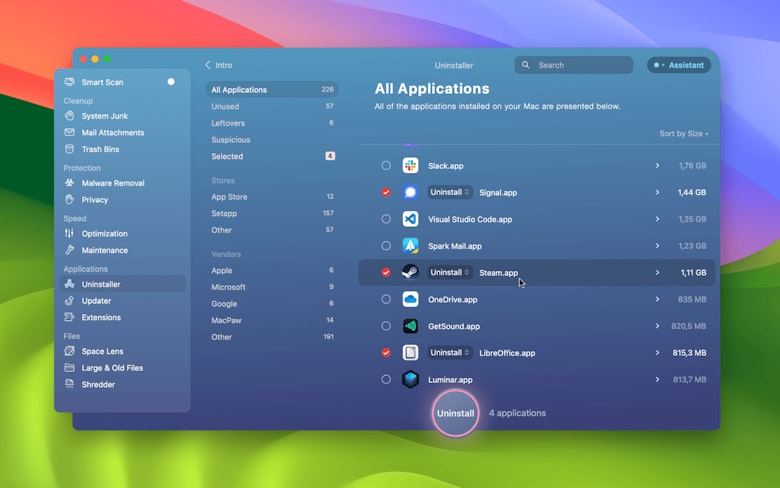
Task: Show the Unused applications category
Action: pos(272,106)
